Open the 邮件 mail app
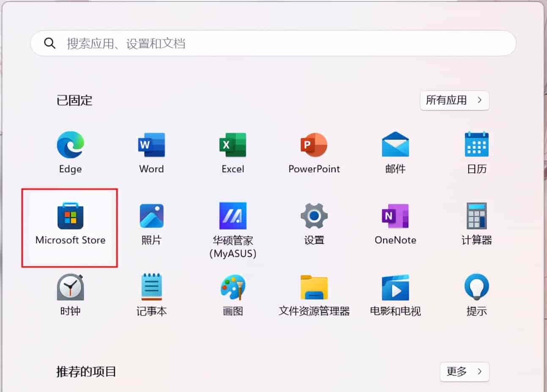This screenshot has height=392, width=547. (395, 145)
